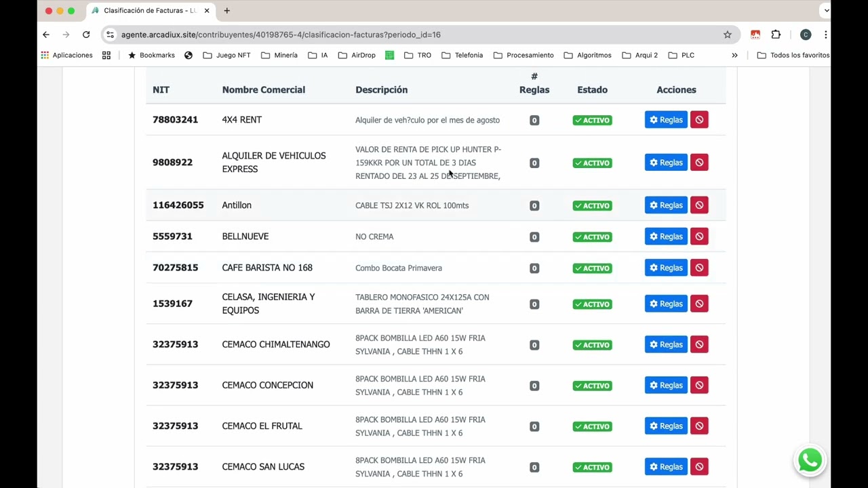
Task: Bookmark this page with the star icon
Action: (728, 35)
